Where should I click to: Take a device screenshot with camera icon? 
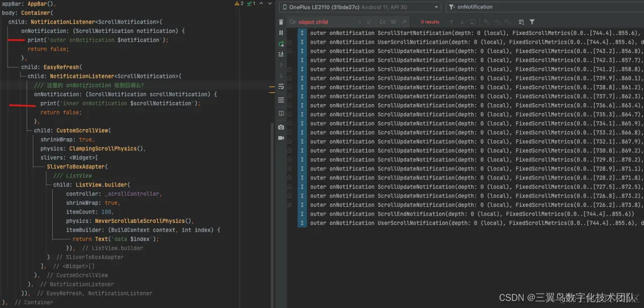(281, 127)
